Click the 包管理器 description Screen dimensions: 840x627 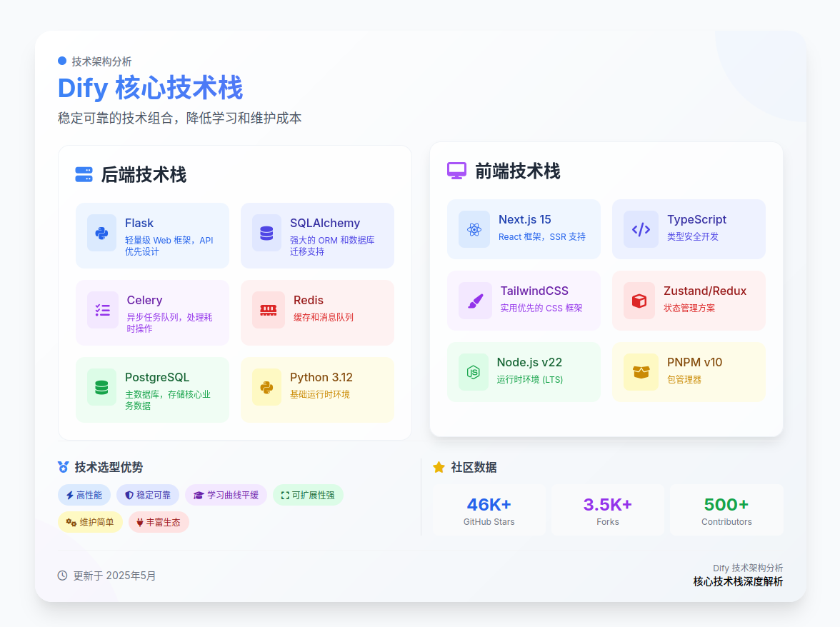(684, 380)
